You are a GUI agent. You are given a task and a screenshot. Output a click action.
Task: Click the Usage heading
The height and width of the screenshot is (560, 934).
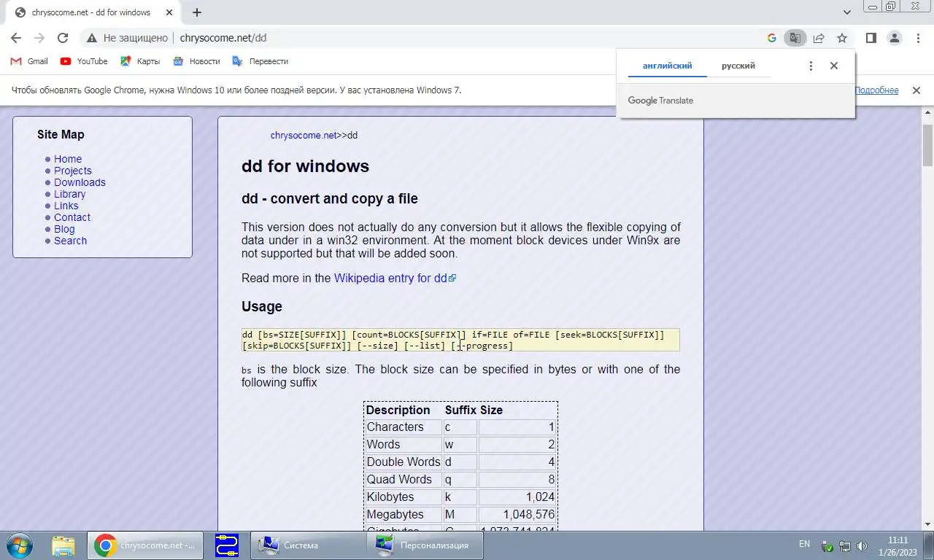click(x=262, y=306)
